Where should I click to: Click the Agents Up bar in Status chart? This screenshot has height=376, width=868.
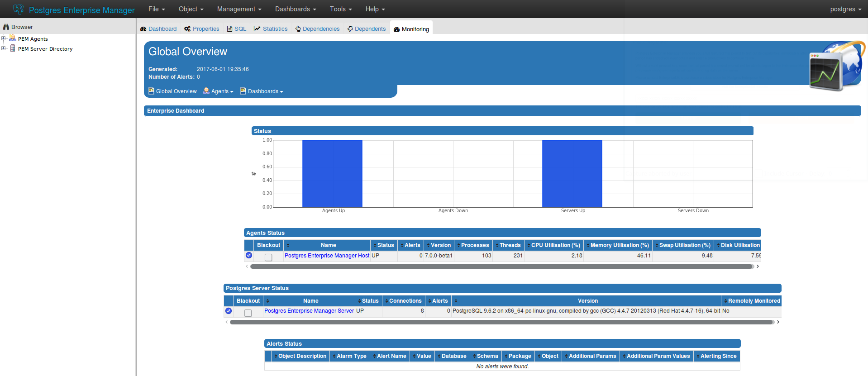[332, 174]
